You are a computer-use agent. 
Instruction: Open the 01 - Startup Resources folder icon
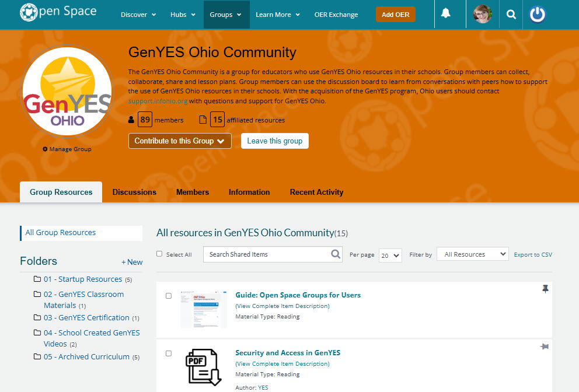click(37, 279)
